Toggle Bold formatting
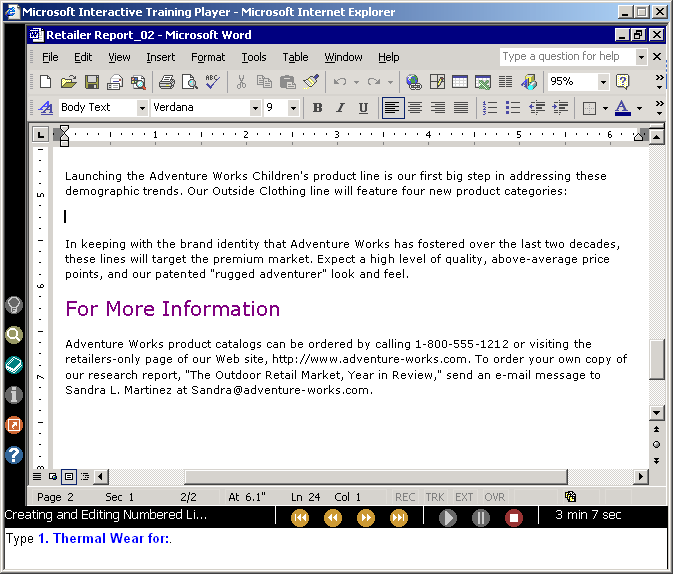Screen dimensions: 673x574 (317, 107)
